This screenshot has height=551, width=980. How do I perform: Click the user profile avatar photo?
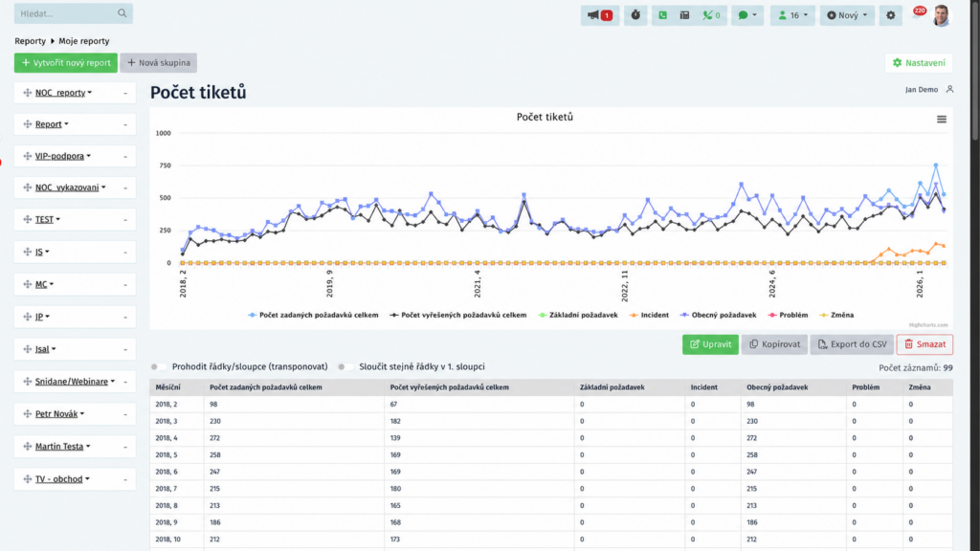click(x=941, y=15)
